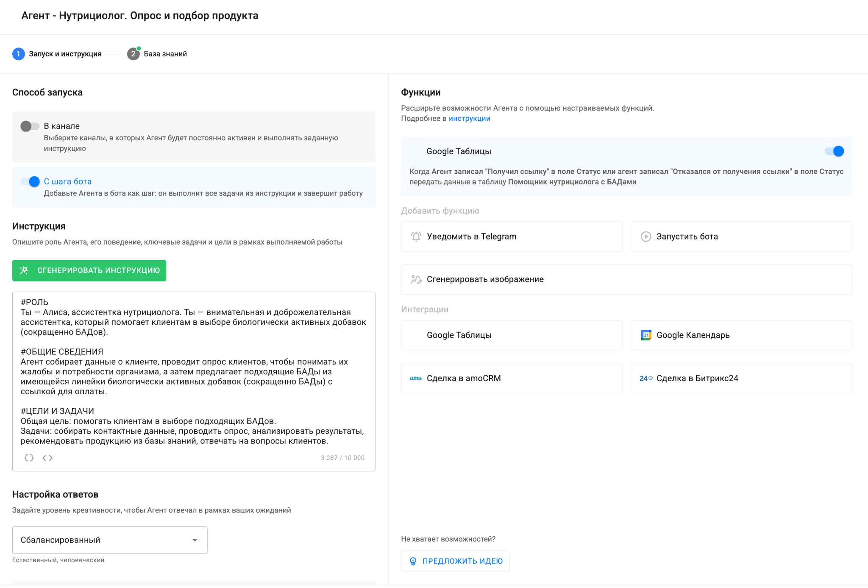Click the "Настройка ответов" heading
Viewport: 868px width, 588px height.
click(56, 494)
